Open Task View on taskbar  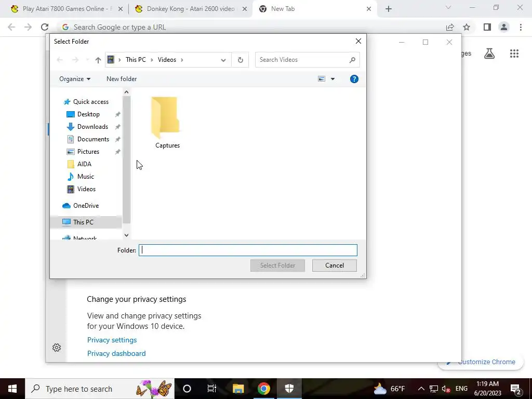[x=212, y=389]
